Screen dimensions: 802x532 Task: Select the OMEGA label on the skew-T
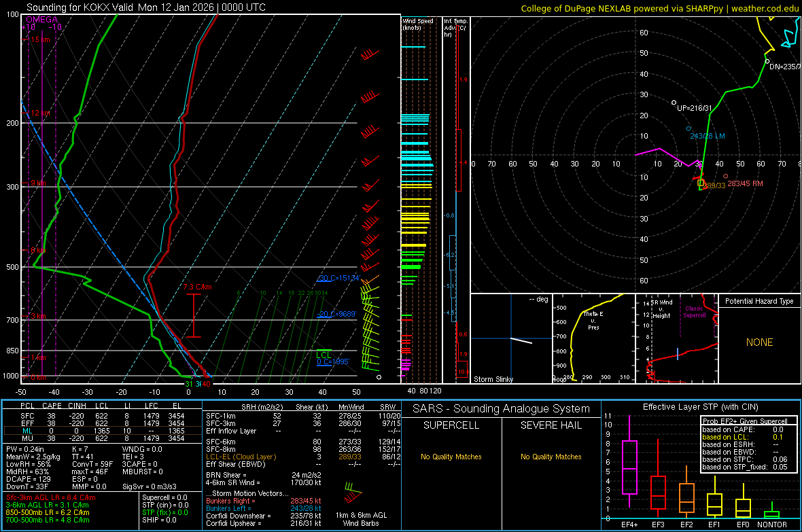coord(41,20)
